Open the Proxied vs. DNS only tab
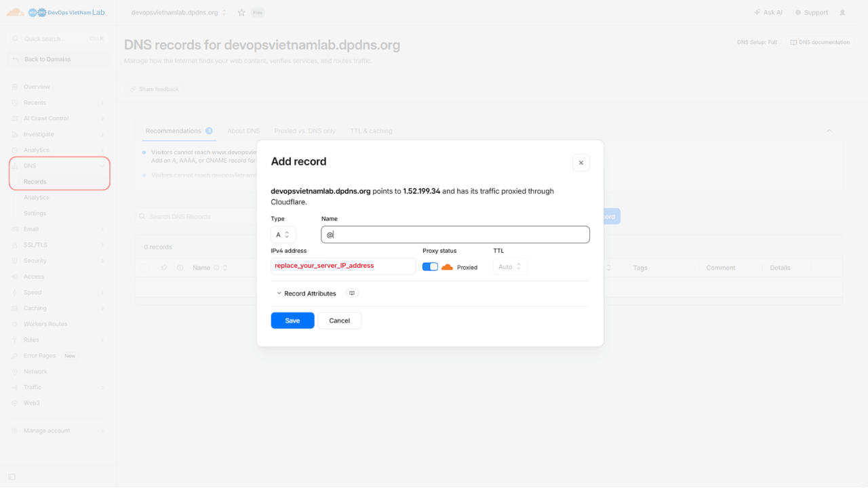 click(x=304, y=131)
